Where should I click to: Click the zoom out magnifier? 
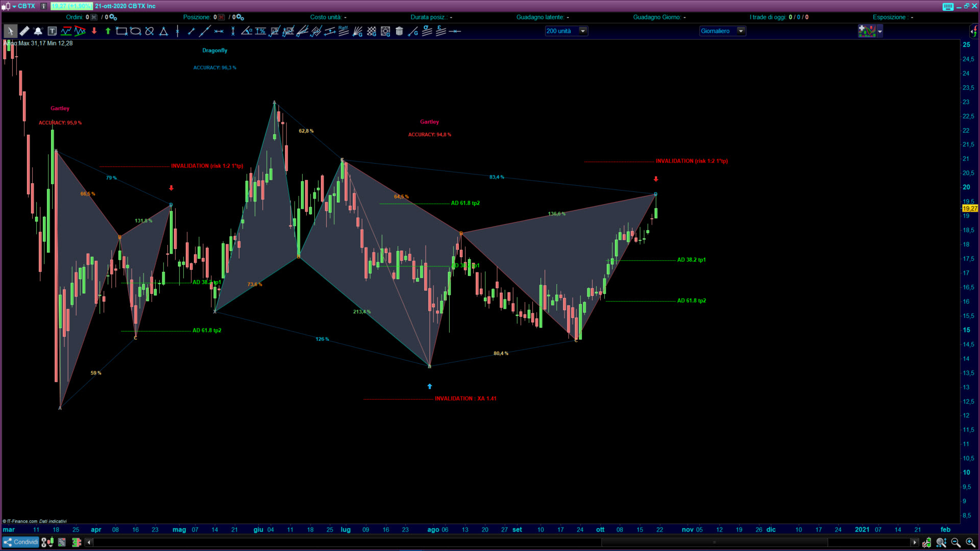click(955, 542)
